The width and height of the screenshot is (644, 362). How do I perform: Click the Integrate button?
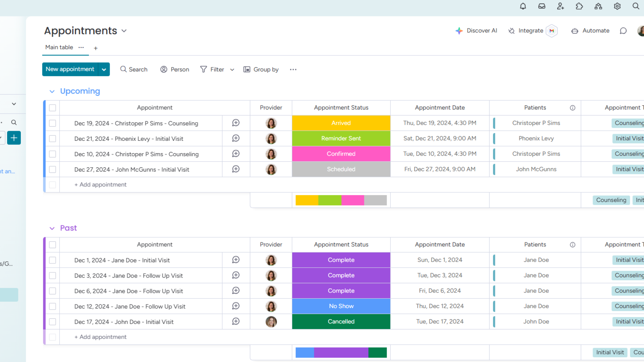[x=526, y=31]
